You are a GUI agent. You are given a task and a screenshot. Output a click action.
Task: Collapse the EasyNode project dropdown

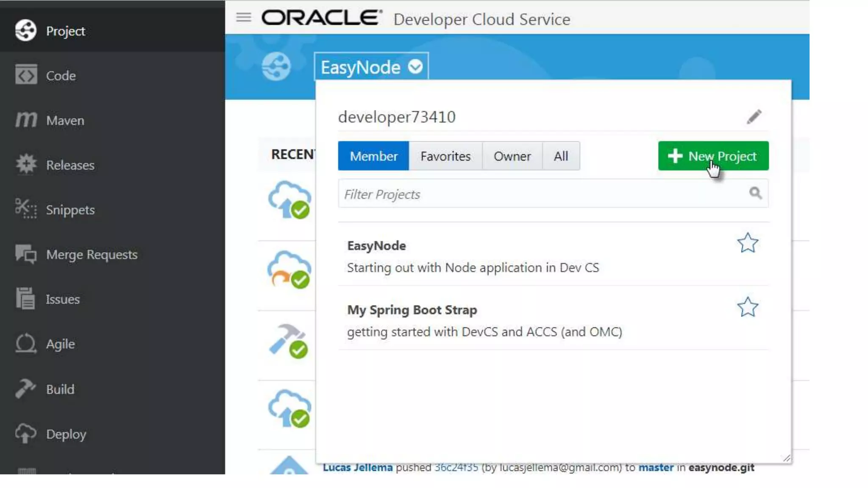click(415, 67)
